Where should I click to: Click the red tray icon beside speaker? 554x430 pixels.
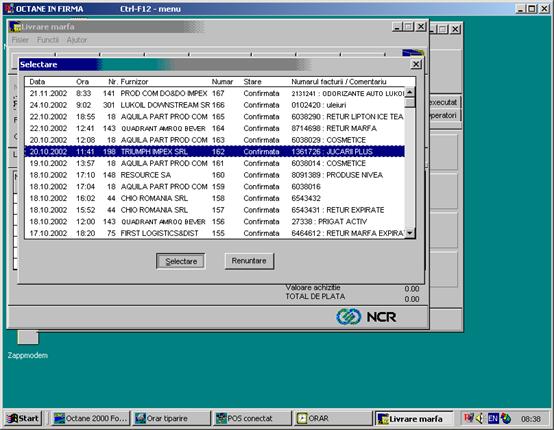(x=468, y=418)
